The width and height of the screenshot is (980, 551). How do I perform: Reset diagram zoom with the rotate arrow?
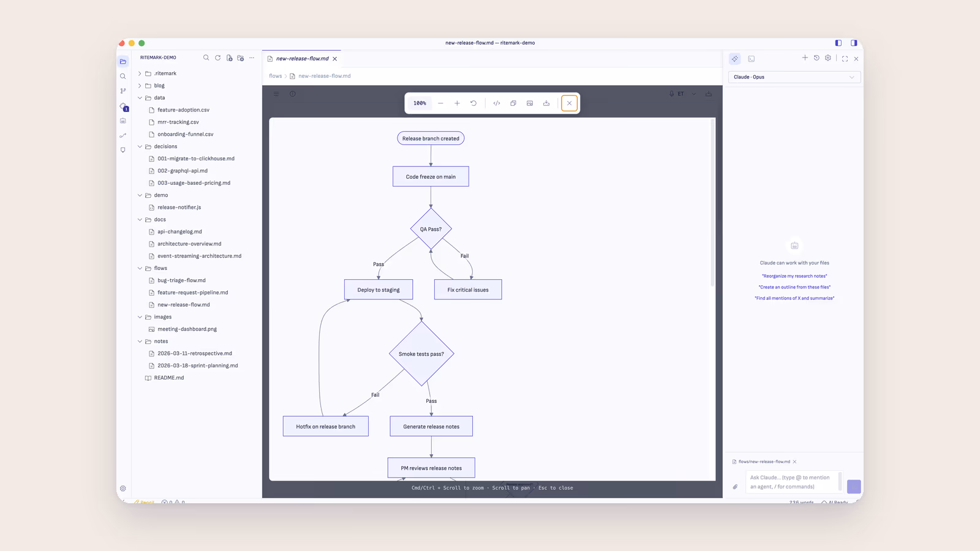[x=473, y=103]
